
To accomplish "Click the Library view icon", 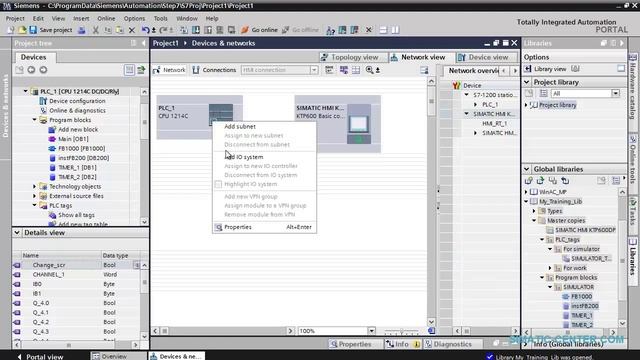I will [x=528, y=69].
